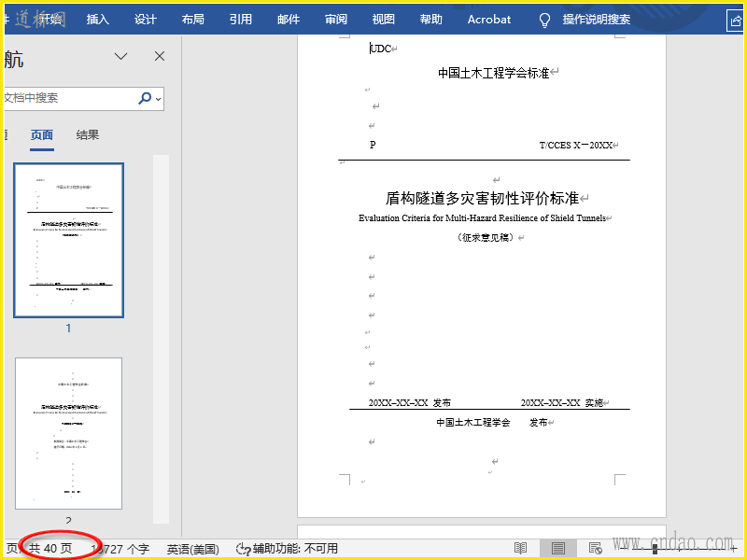
Task: Click the (征求意见稿) text
Action: [x=486, y=237]
